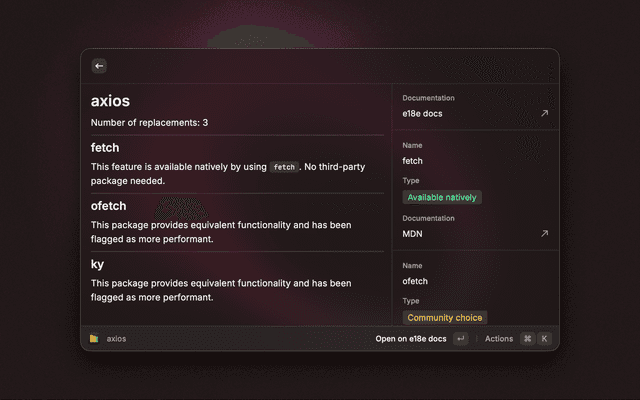Screen dimensions: 640x400
Task: Click the axios label in bottom bar
Action: tap(116, 339)
